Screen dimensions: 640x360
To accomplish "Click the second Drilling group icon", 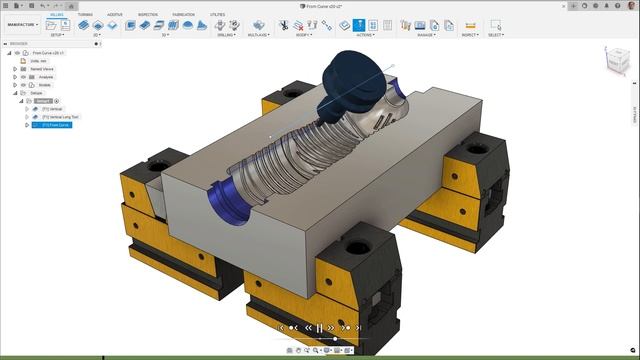I will [x=234, y=25].
